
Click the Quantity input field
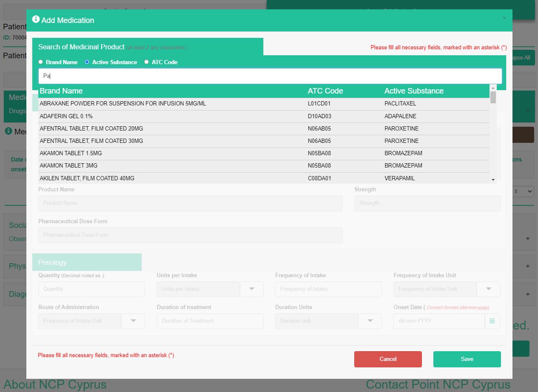click(x=91, y=289)
